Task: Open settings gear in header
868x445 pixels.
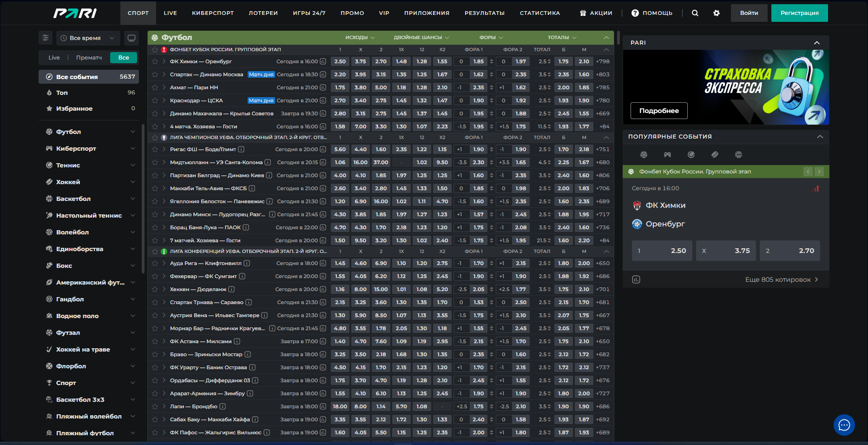Action: [x=717, y=13]
